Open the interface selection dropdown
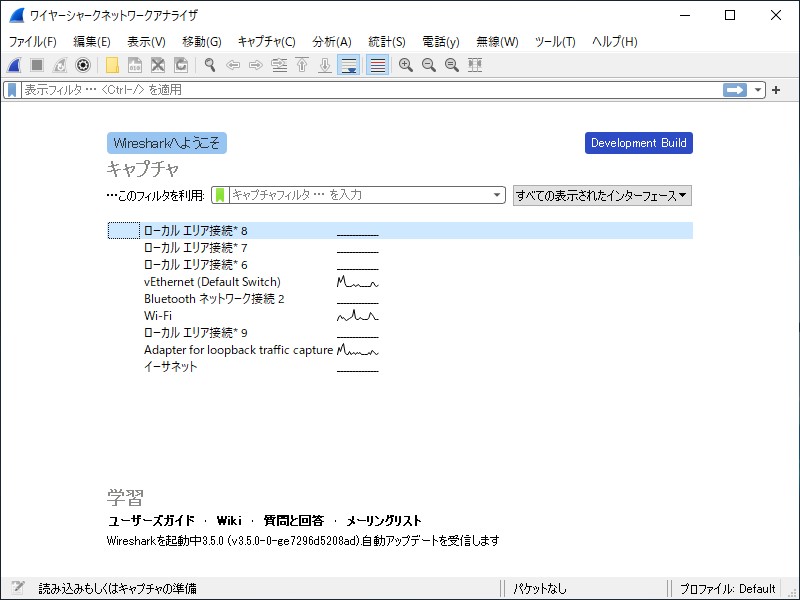 click(x=600, y=195)
